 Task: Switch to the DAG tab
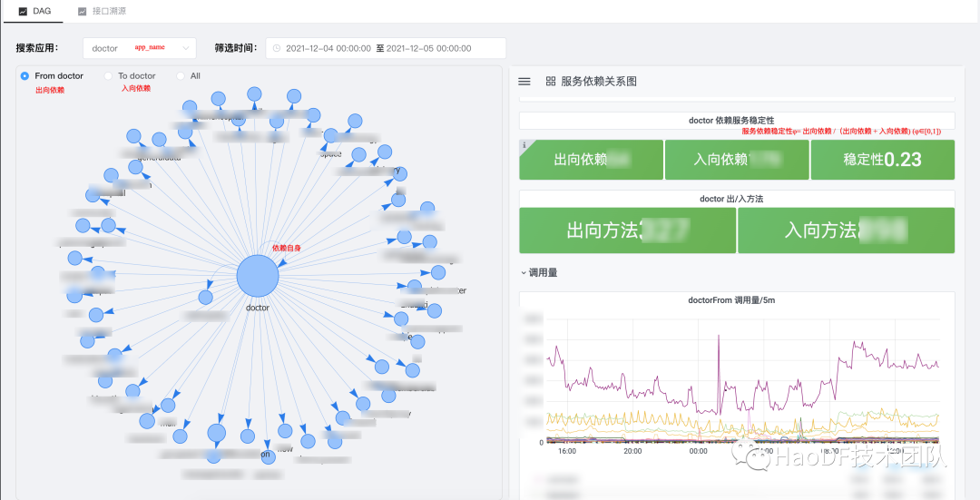[x=34, y=11]
